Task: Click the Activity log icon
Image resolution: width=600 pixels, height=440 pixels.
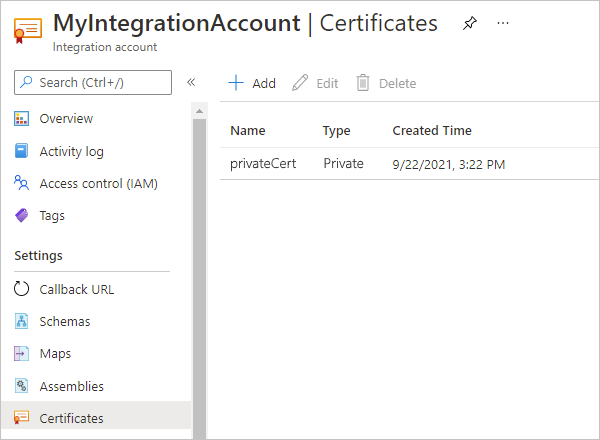Action: pyautogui.click(x=22, y=151)
